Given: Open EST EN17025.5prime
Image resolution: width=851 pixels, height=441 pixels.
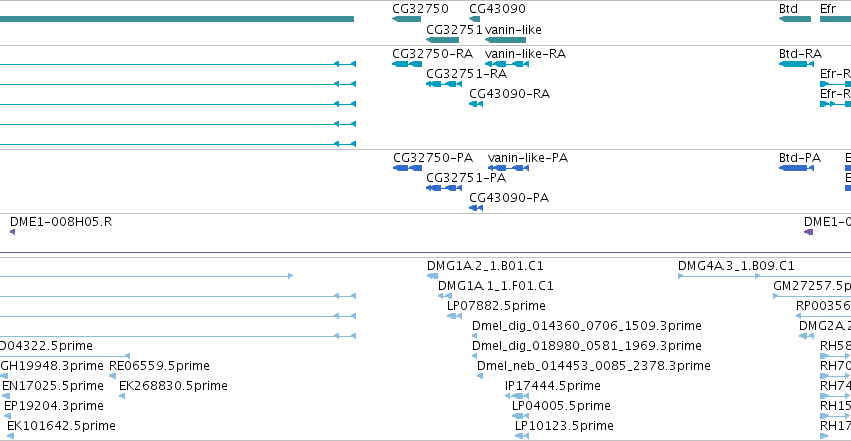Looking at the screenshot, I should pyautogui.click(x=53, y=386).
